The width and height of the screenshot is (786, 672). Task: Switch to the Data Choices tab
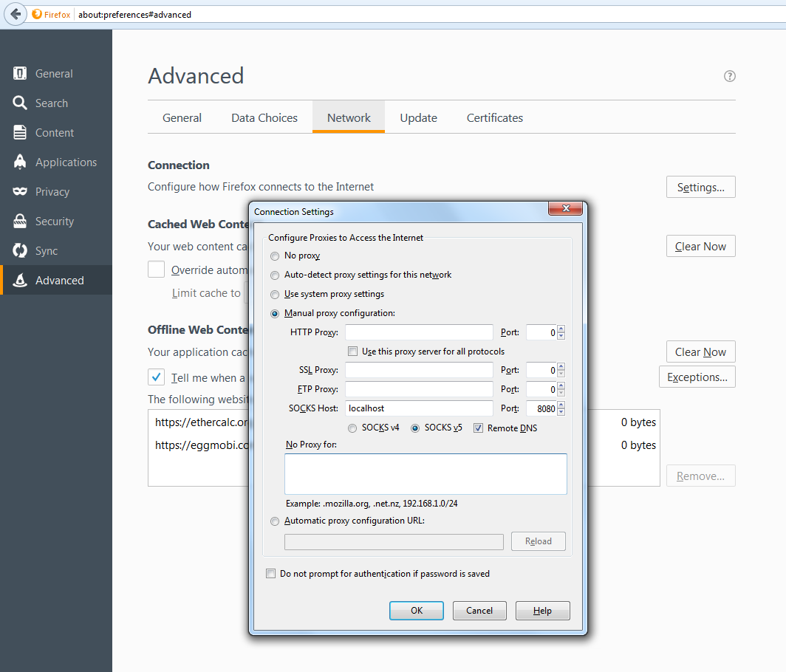(x=264, y=117)
